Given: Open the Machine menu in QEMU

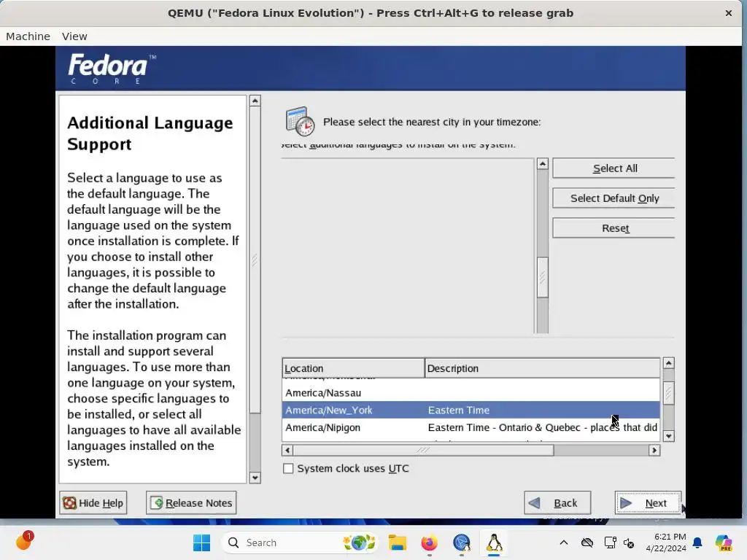Looking at the screenshot, I should point(28,36).
